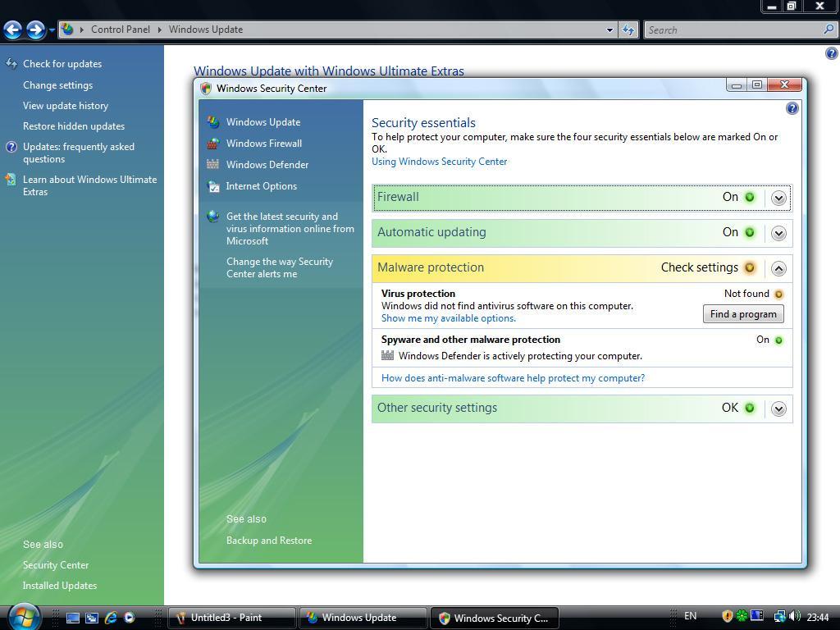Viewport: 840px width, 630px height.
Task: Click the green Spyware protection On light
Action: coord(779,340)
